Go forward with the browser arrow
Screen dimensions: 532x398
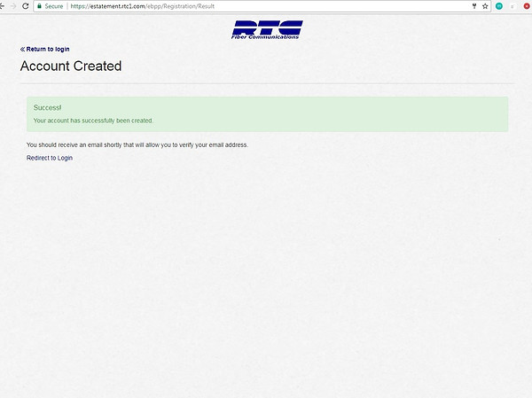(13, 6)
